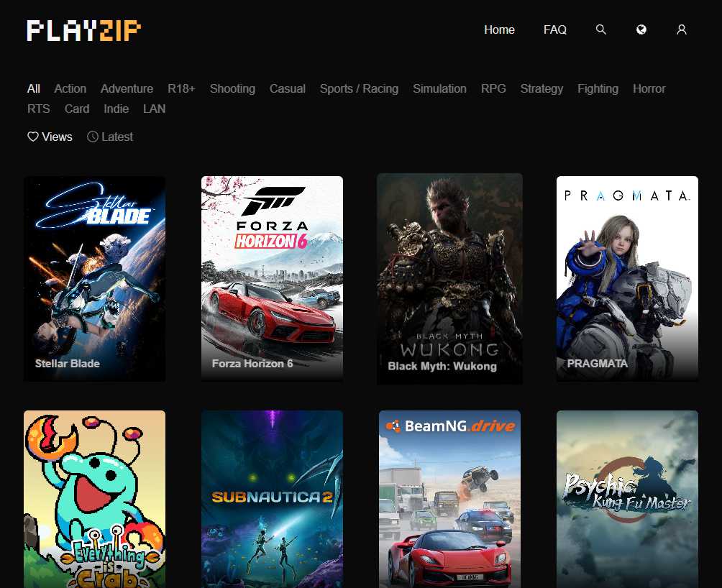Viewport: 722px width, 588px height.
Task: Click the 'Black Myth: Wukong' caption text
Action: pyautogui.click(x=442, y=366)
